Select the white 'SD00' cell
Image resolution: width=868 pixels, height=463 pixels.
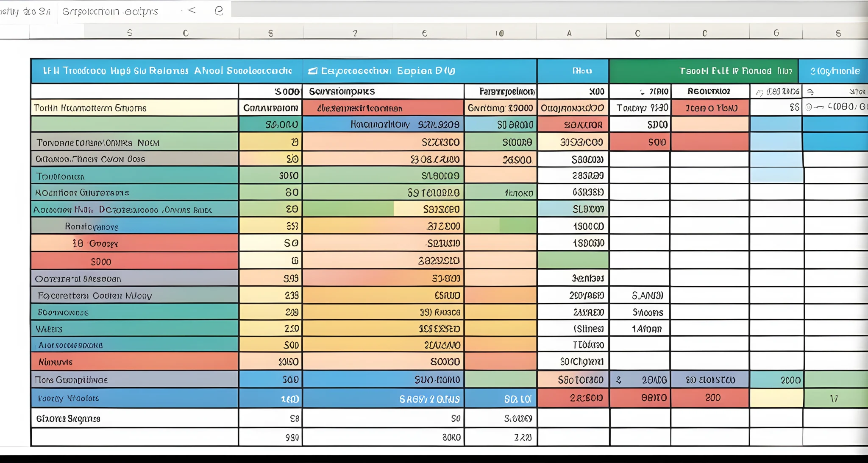[x=640, y=125]
